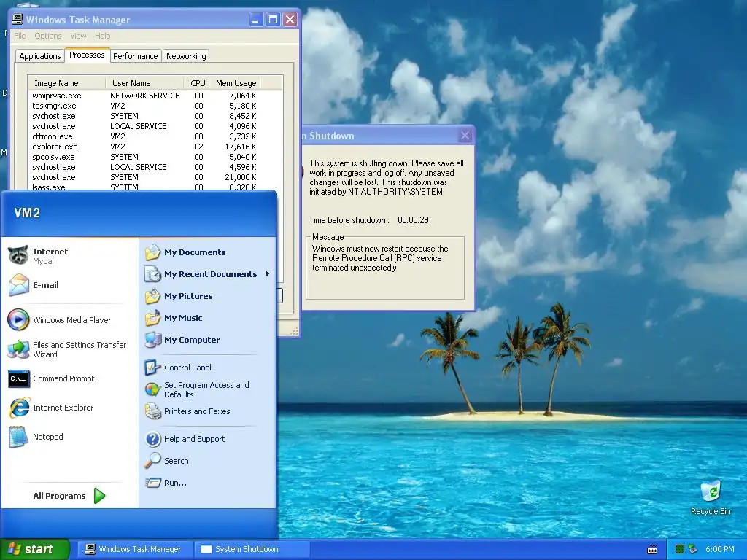Open the File menu in Task Manager

point(20,36)
